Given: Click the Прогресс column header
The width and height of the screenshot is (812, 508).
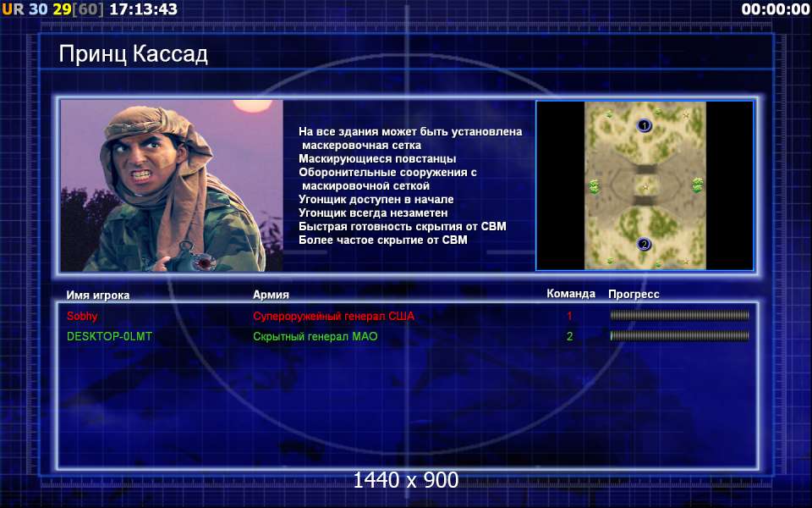Looking at the screenshot, I should [634, 295].
